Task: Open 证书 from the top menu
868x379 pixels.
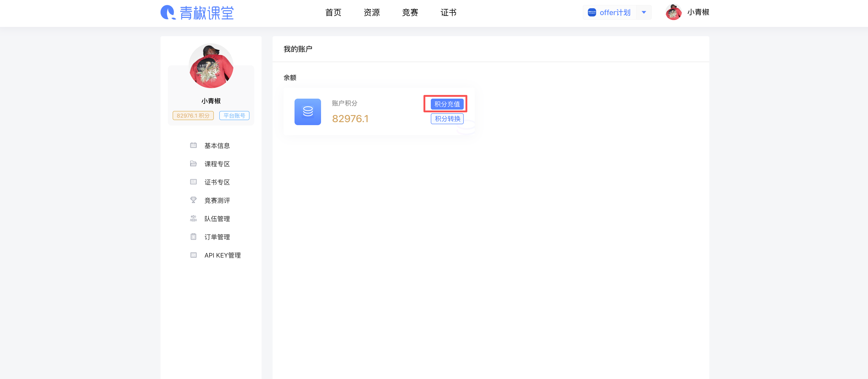Action: pos(448,13)
